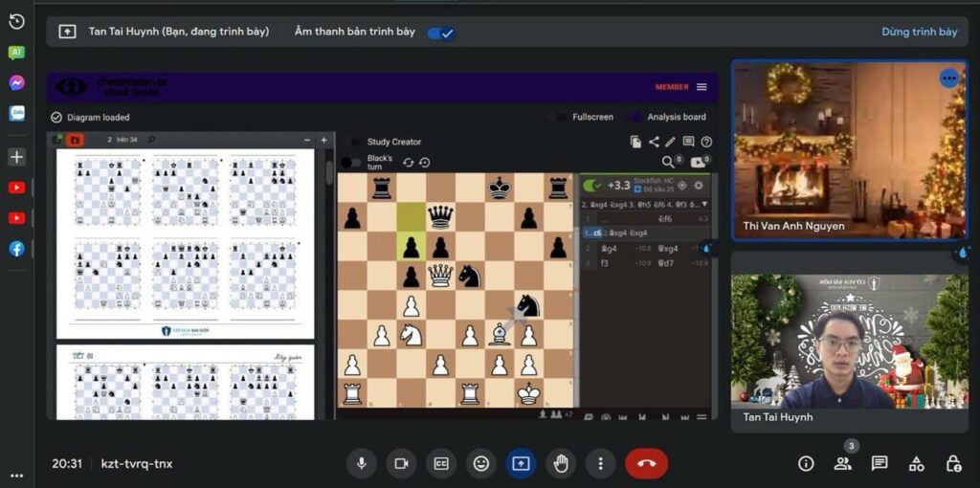Screen dimensions: 980x488
Task: Flip the board with the rotate icon
Action: point(408,163)
